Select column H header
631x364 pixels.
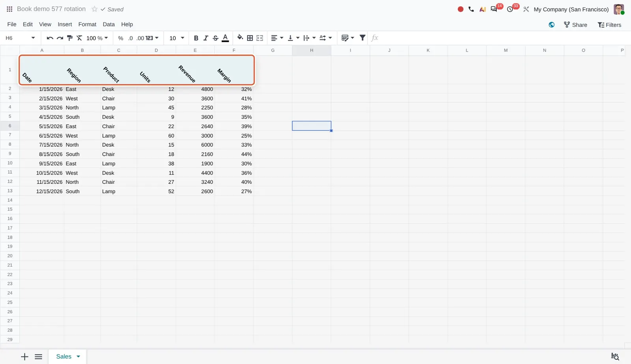(312, 50)
